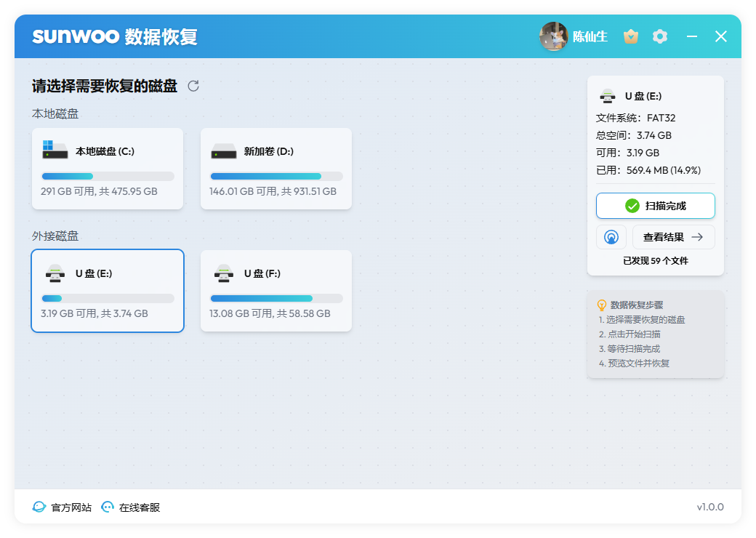This screenshot has height=538, width=756.
Task: Click the 本地磁盘 (C:) usage bar
Action: click(108, 176)
